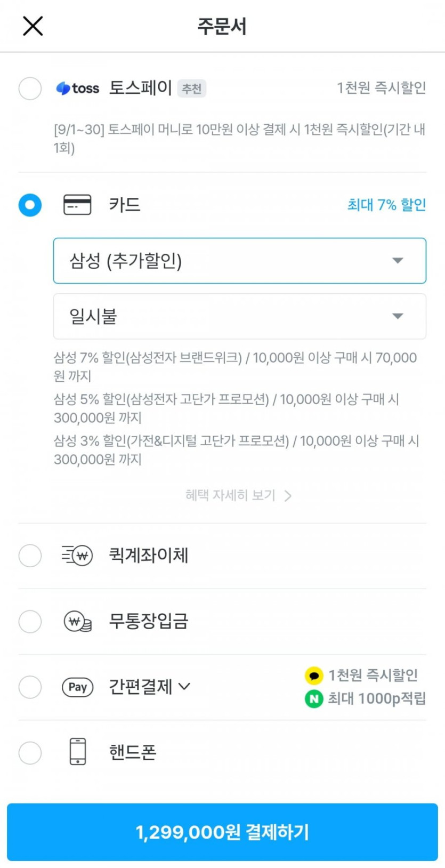Click the green Naver points icon
Image resolution: width=445 pixels, height=868 pixels.
coord(314,698)
